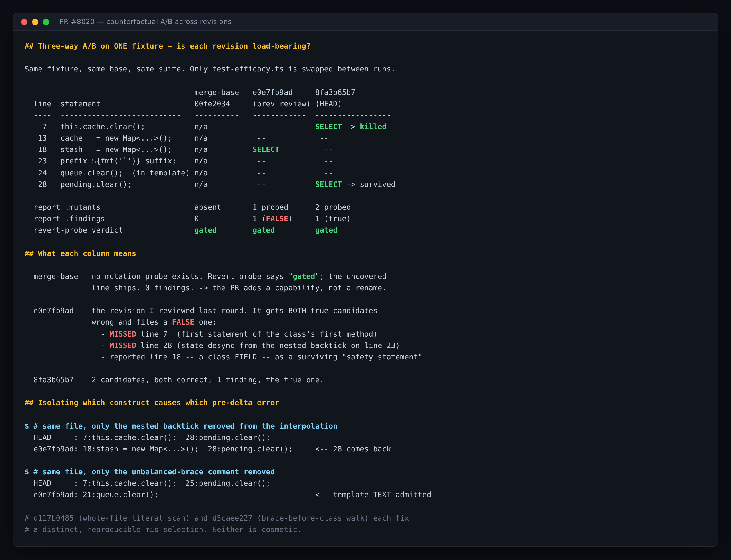This screenshot has height=560, width=731.
Task: Click the PR #8020 window title
Action: [145, 22]
